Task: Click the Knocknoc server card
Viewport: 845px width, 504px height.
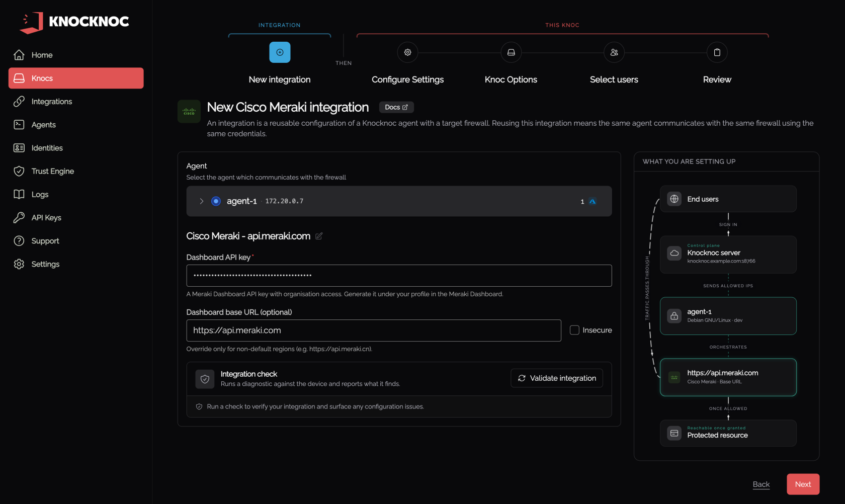Action: [x=728, y=255]
